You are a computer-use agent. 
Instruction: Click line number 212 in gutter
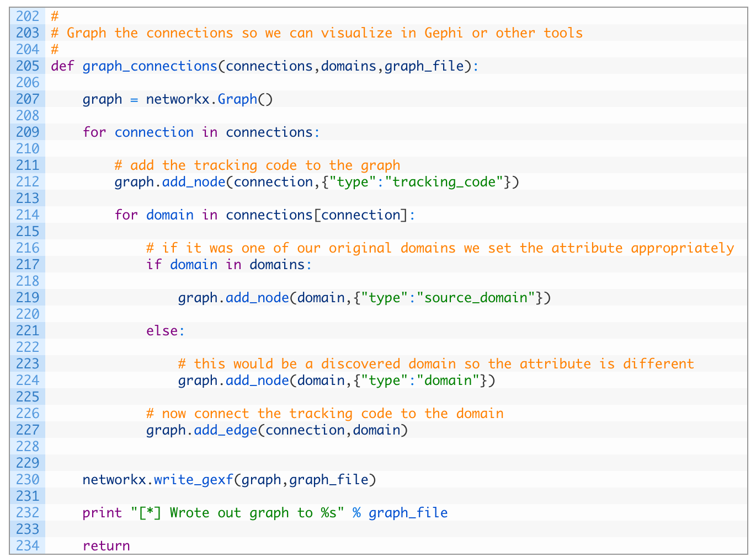pos(28,182)
